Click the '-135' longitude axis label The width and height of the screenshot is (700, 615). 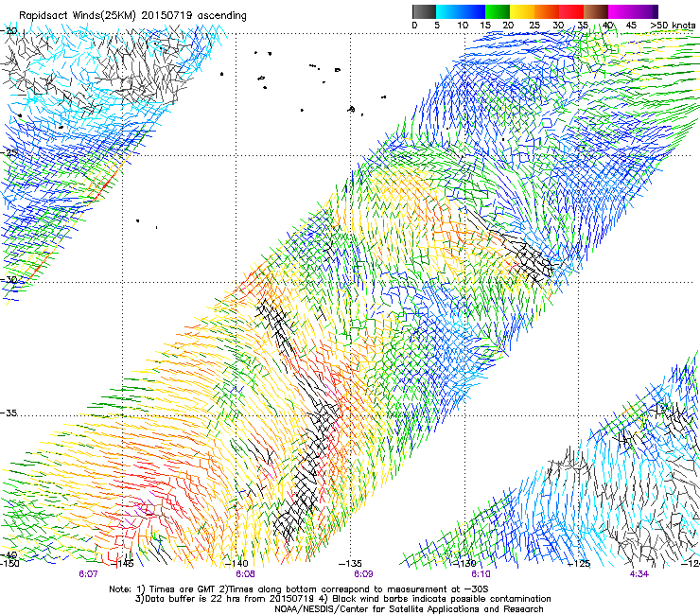(x=350, y=563)
